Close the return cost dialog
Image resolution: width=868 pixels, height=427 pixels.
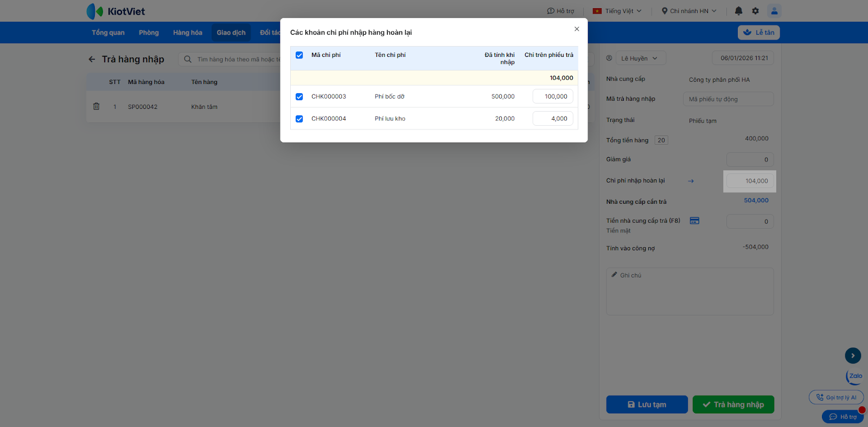tap(577, 29)
